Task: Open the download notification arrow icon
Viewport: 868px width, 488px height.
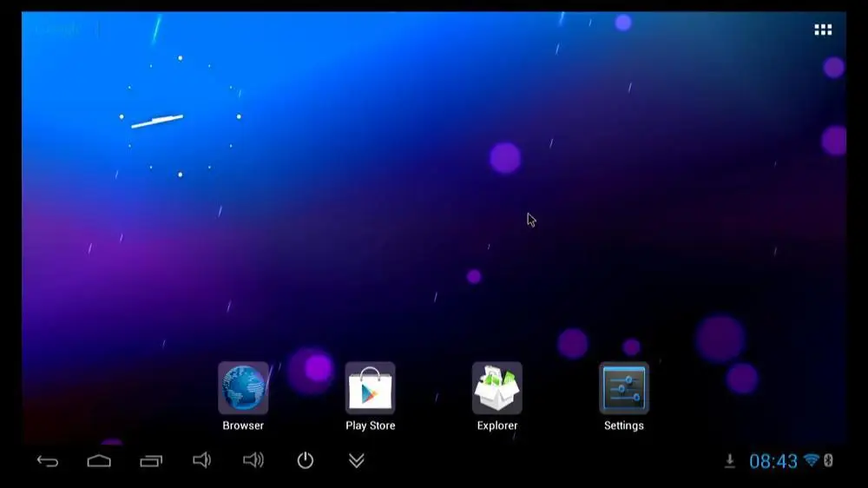Action: (730, 461)
